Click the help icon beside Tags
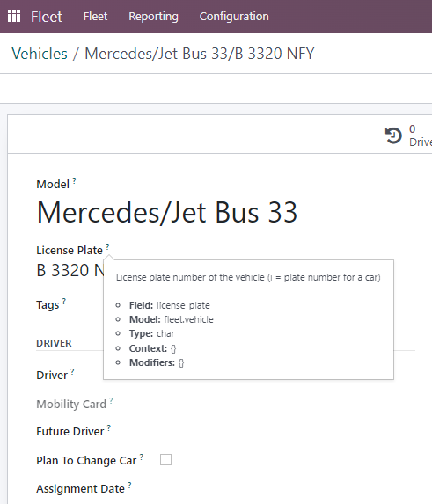The height and width of the screenshot is (504, 432). 64,302
